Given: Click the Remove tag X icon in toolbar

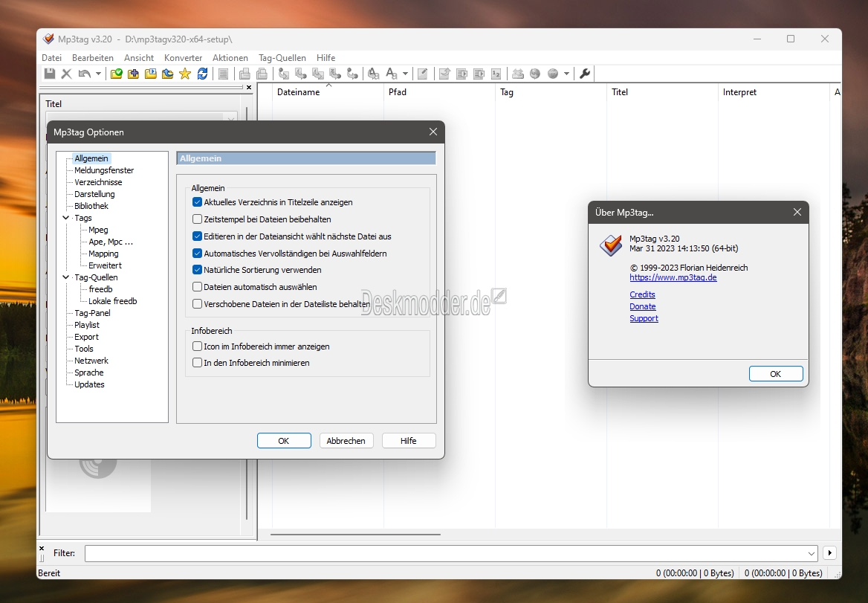Looking at the screenshot, I should point(66,74).
